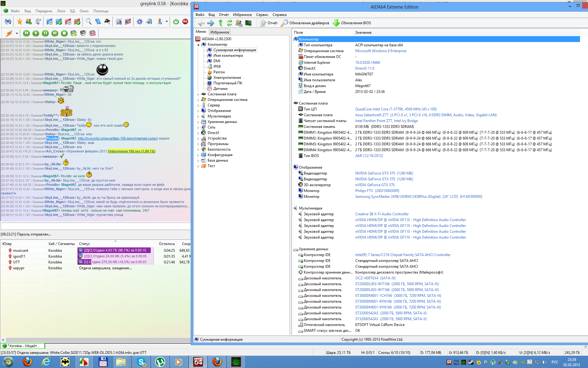Click AIDA64 green up-level arrow
This screenshot has width=588, height=368.
tap(221, 23)
